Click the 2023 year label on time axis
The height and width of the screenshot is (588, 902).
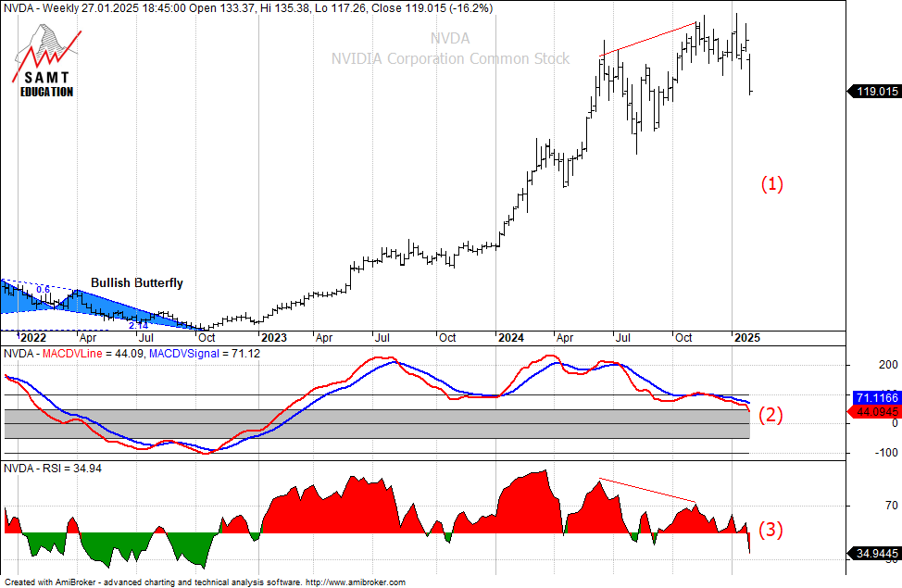point(274,337)
